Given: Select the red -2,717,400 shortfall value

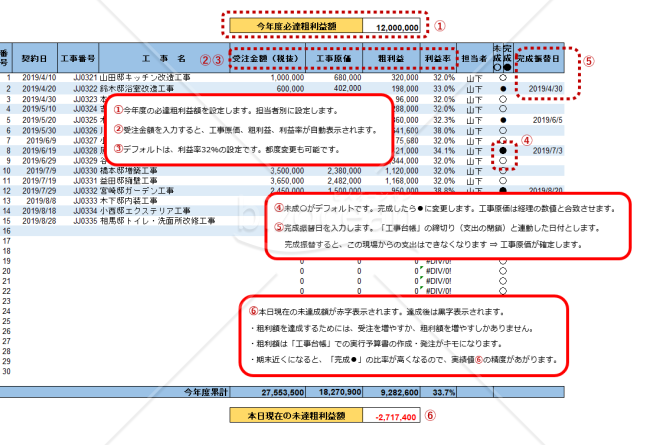Looking at the screenshot, I should (391, 415).
